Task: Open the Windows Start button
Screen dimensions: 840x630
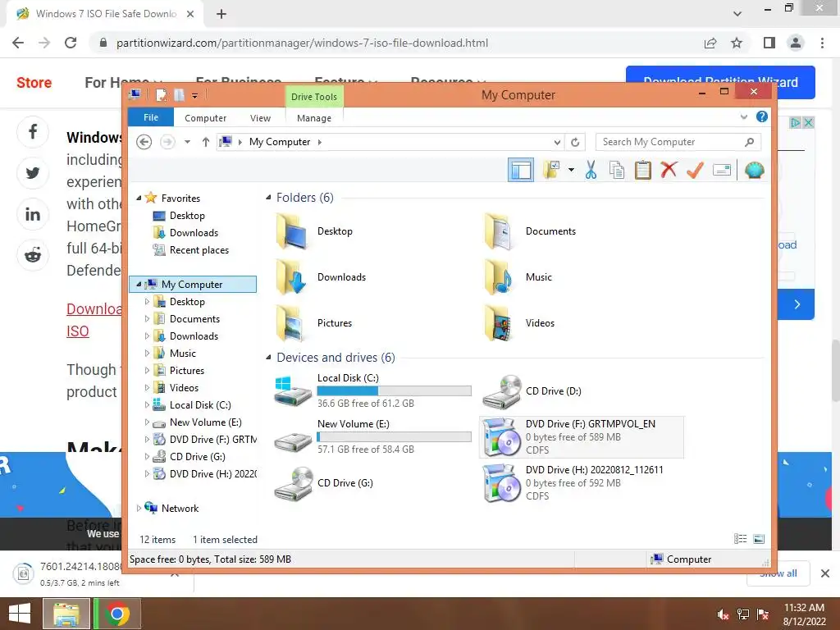Action: [20, 614]
